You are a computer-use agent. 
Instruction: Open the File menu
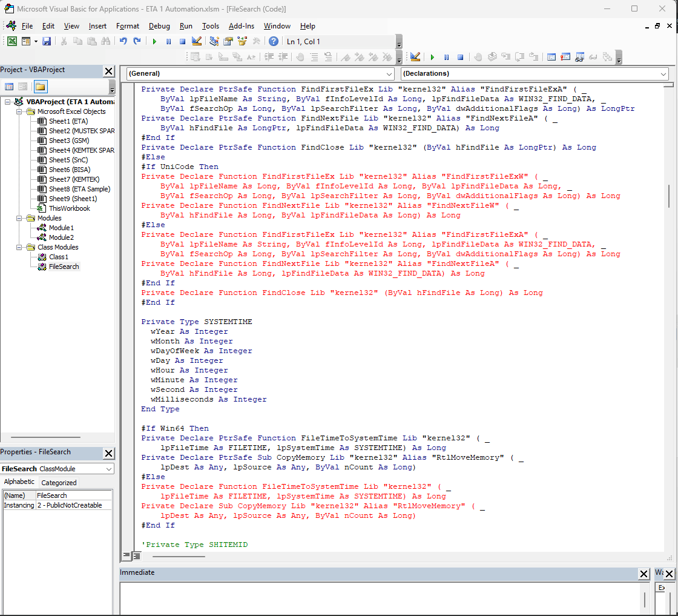27,26
